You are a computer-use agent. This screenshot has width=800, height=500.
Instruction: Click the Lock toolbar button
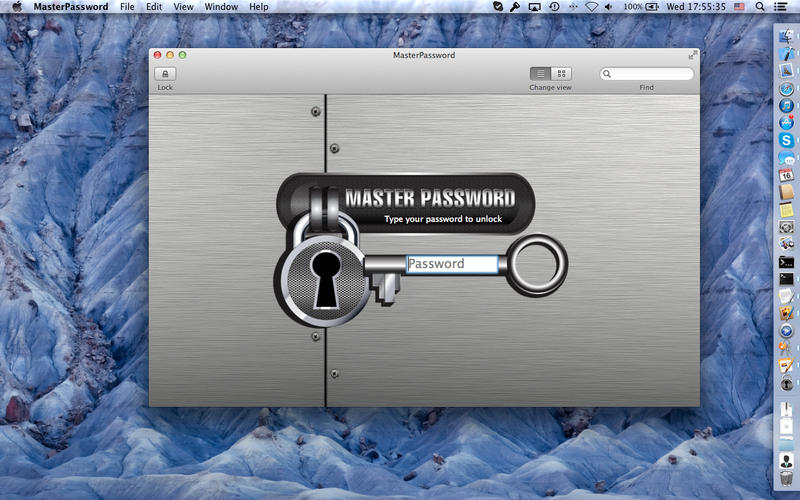click(x=165, y=74)
